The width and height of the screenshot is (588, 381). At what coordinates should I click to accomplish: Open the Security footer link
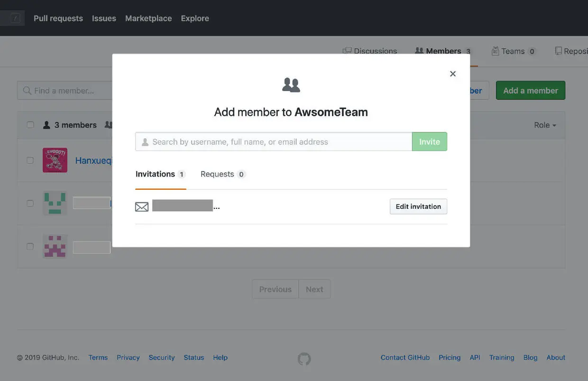tap(162, 357)
